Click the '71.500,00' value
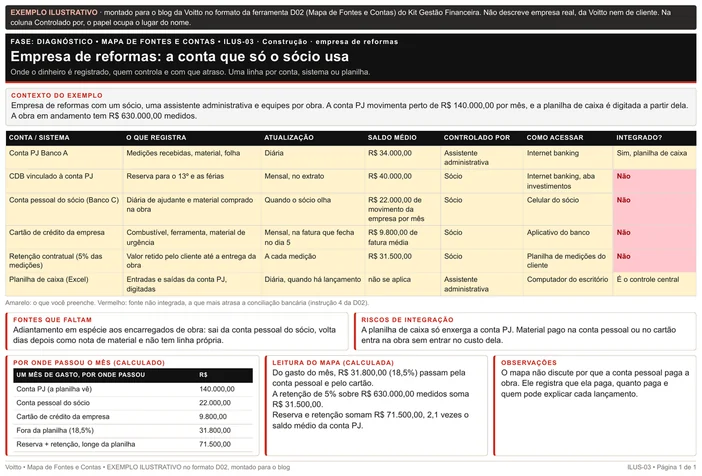This screenshot has width=702, height=476. [215, 445]
